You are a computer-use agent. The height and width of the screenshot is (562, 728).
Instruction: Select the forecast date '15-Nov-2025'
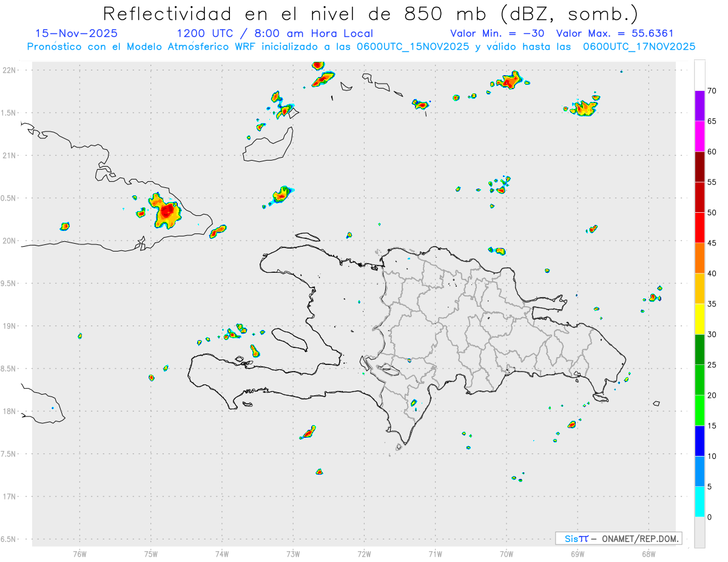click(77, 33)
